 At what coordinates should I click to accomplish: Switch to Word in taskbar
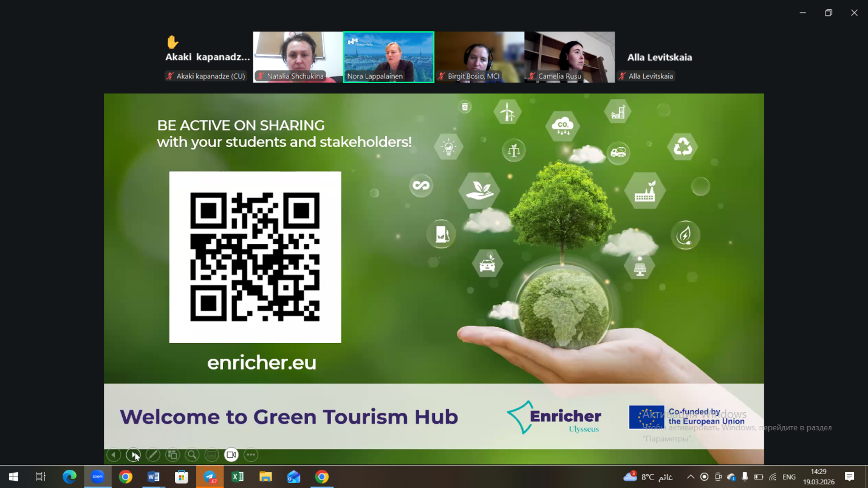[x=154, y=477]
